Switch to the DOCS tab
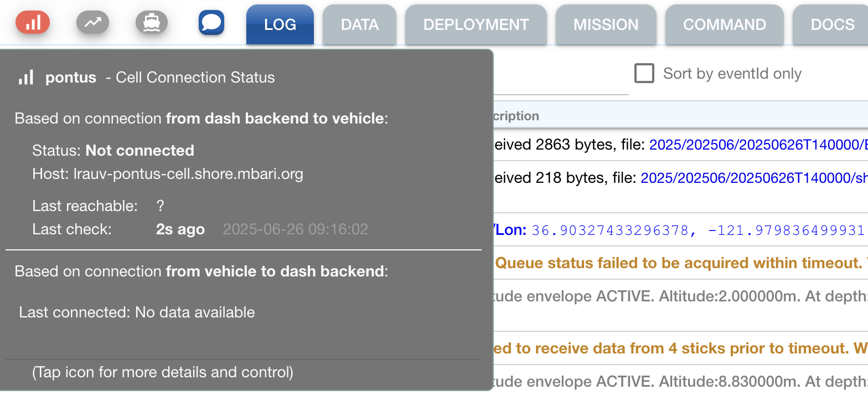 832,25
